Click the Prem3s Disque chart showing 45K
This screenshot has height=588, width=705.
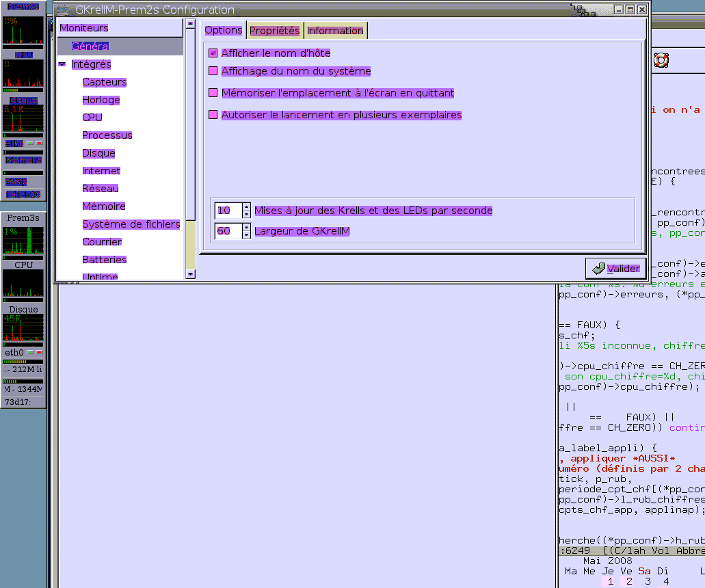(23, 328)
